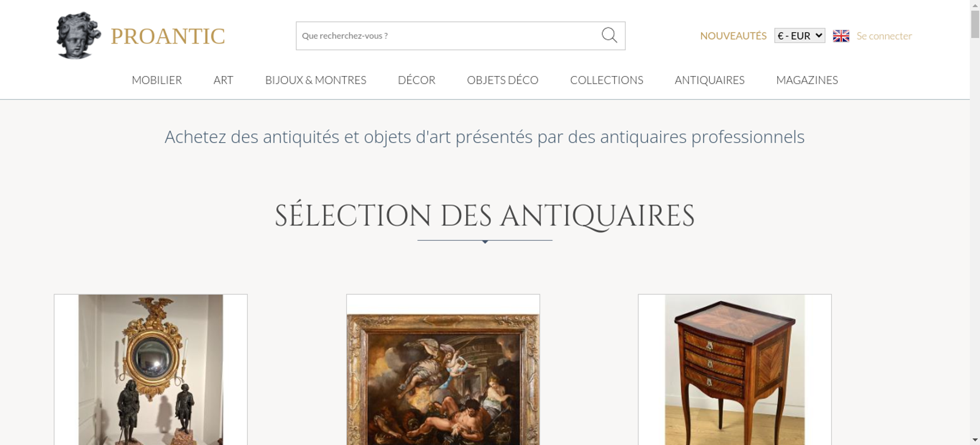Open the MAGAZINES menu item
Image resolution: width=980 pixels, height=445 pixels.
pos(807,80)
